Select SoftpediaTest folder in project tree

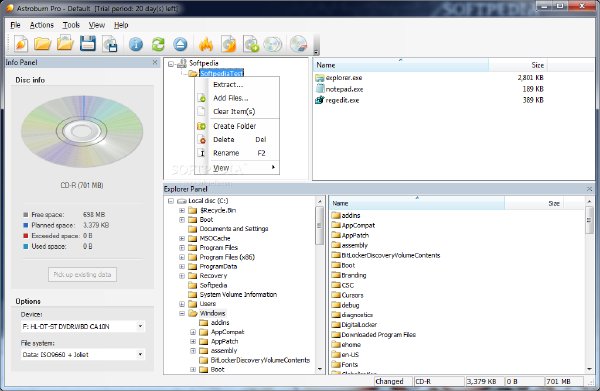[222, 73]
